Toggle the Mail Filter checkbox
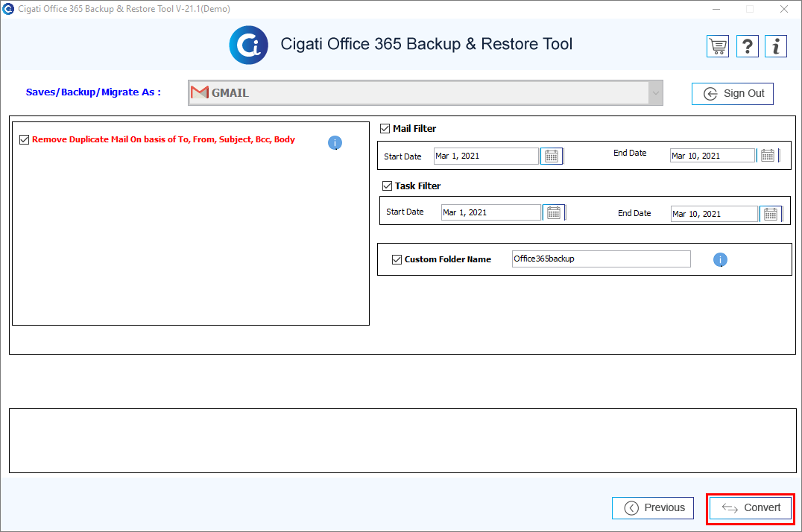 click(x=385, y=128)
